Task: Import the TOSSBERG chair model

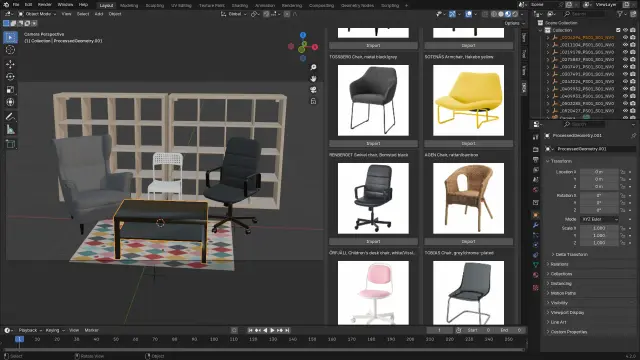Action: [x=373, y=144]
